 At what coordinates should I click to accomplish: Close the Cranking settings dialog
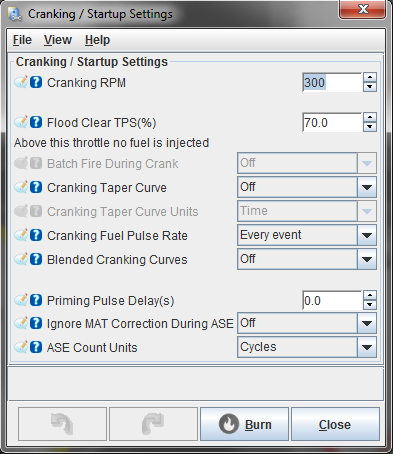coord(335,424)
